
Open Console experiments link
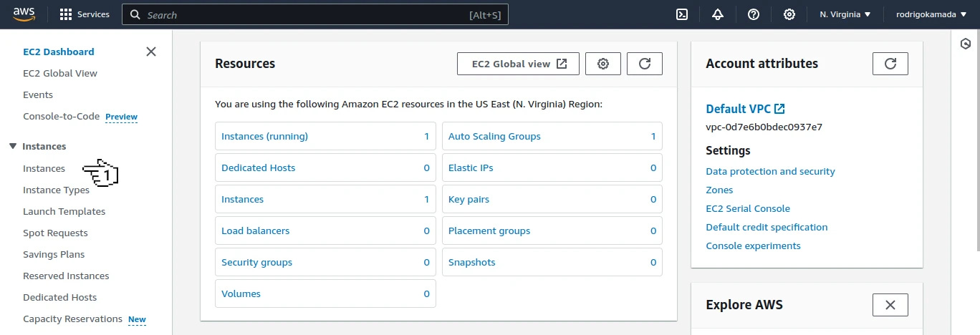pos(753,246)
